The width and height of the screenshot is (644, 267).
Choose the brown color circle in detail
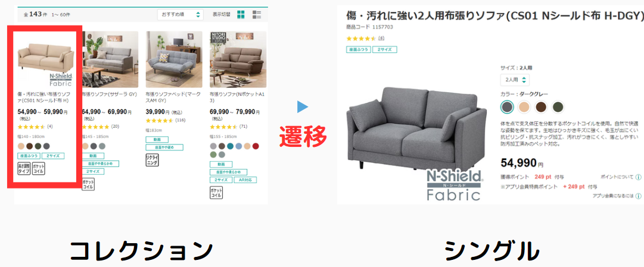pos(542,107)
